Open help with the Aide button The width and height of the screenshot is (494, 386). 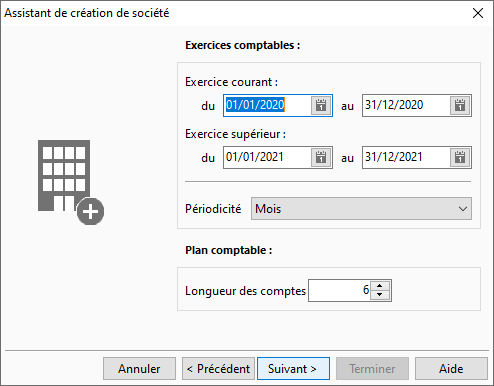(451, 369)
